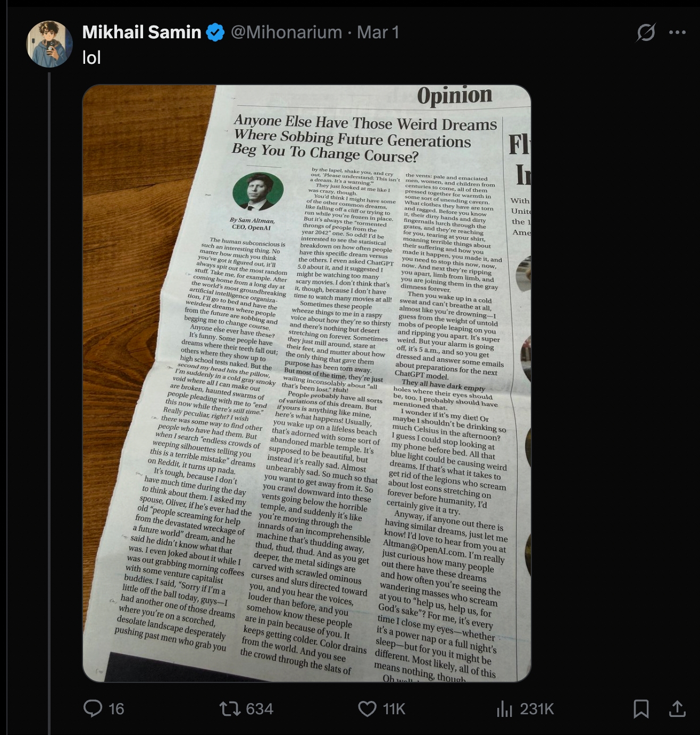
Task: Click Sam Altman's portrait in the photo
Action: pyautogui.click(x=257, y=191)
